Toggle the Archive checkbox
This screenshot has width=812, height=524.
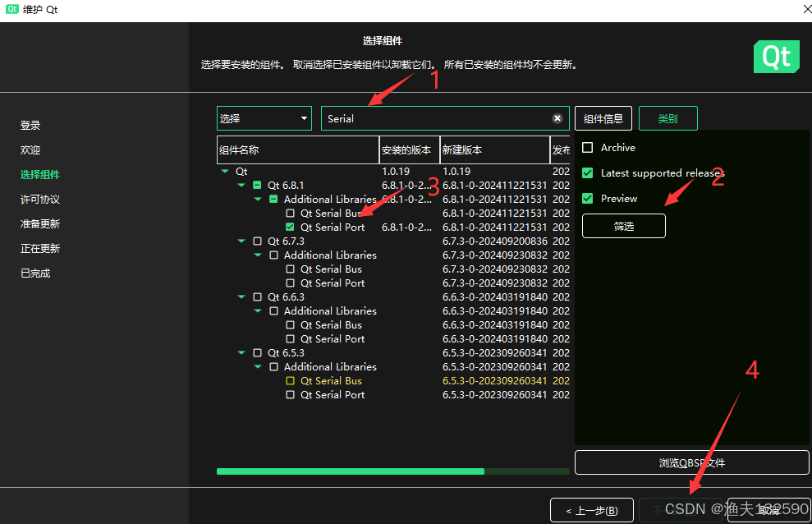(x=587, y=148)
